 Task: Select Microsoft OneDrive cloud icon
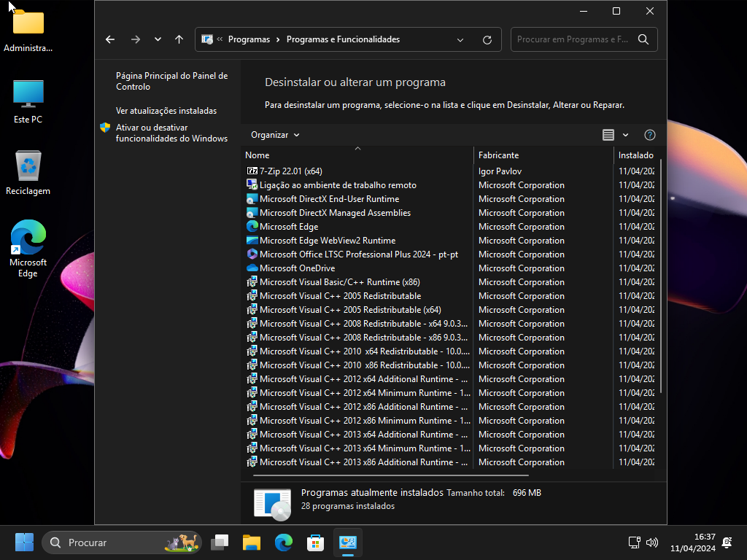[252, 268]
